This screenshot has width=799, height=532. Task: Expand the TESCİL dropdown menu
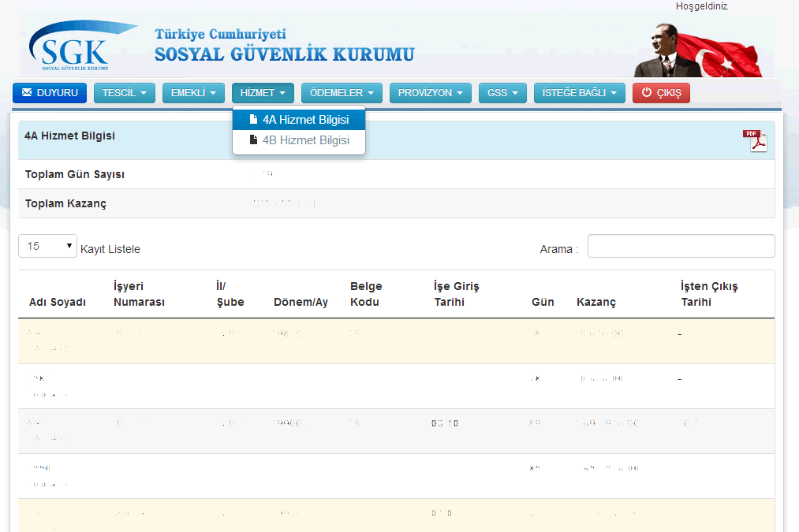coord(125,93)
